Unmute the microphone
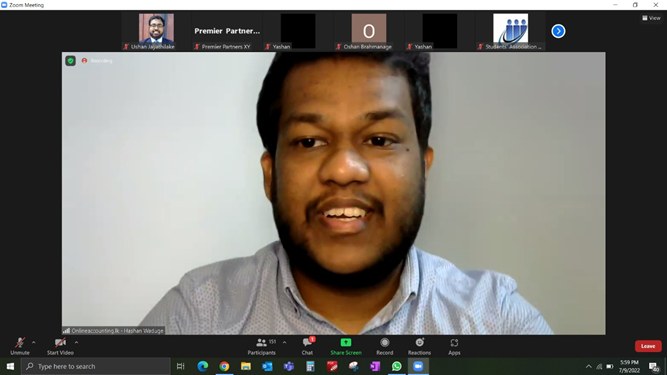The image size is (667, 375). coord(20,346)
